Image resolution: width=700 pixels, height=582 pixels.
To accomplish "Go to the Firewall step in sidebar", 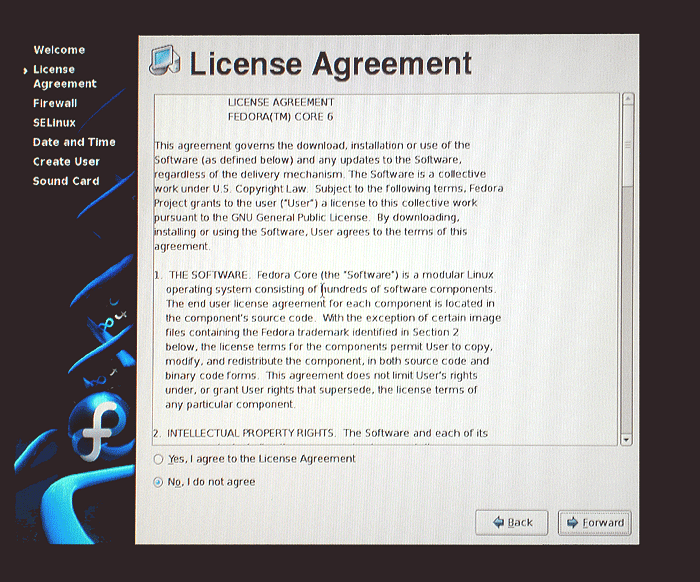I will (x=55, y=103).
